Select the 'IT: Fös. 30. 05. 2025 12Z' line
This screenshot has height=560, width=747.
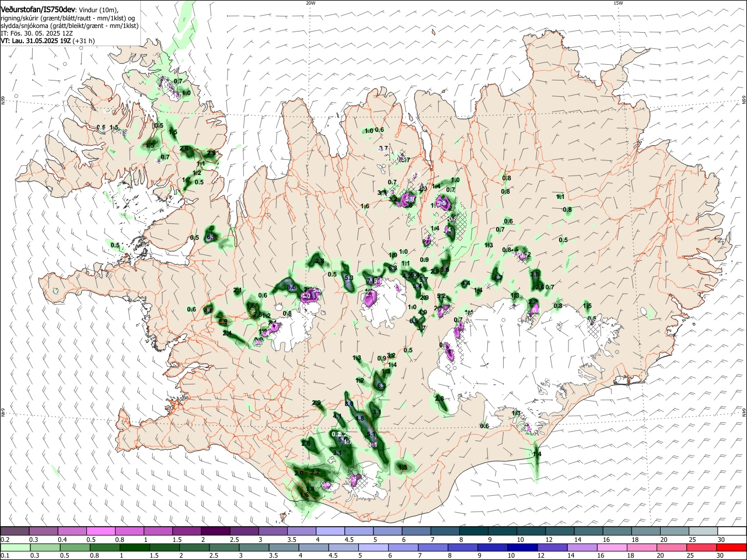coord(36,33)
